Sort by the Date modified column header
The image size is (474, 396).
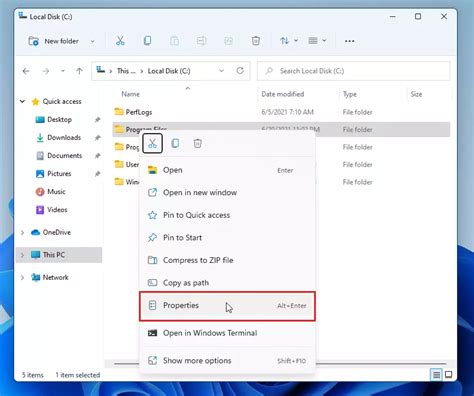tap(283, 94)
